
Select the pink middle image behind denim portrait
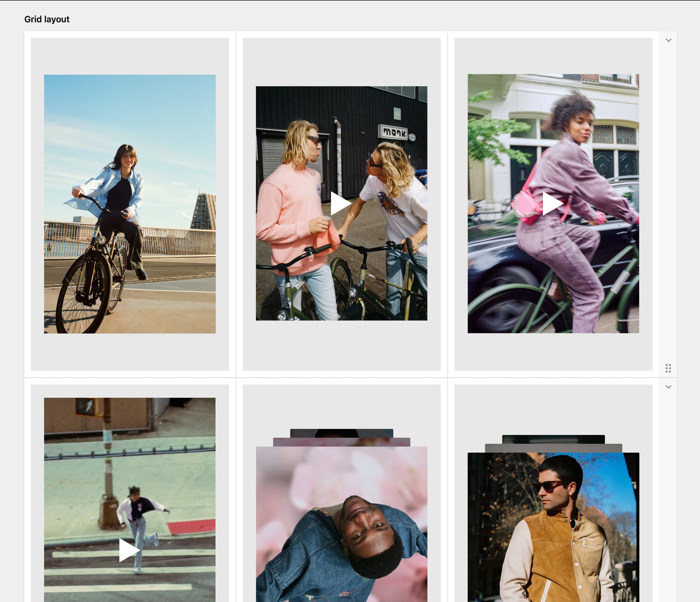pos(341,442)
